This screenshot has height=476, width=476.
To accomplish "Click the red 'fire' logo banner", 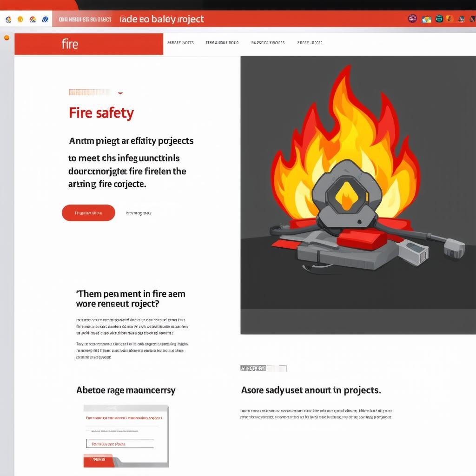I will (x=89, y=44).
